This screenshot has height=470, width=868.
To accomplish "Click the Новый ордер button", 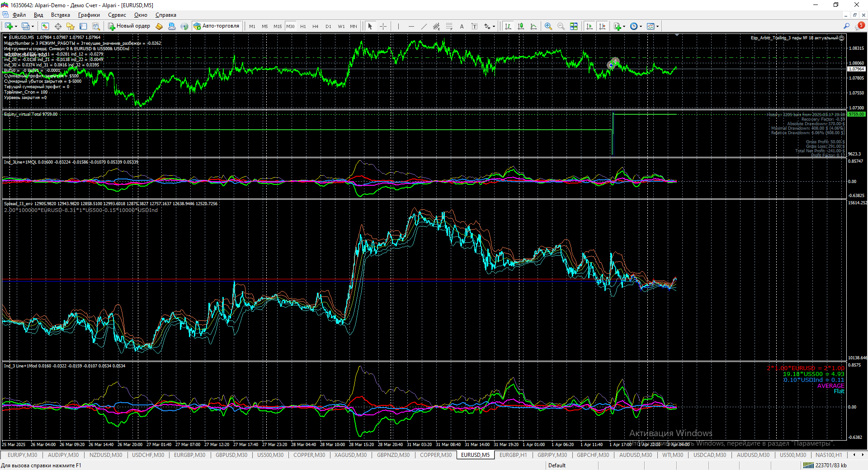I will pos(129,26).
